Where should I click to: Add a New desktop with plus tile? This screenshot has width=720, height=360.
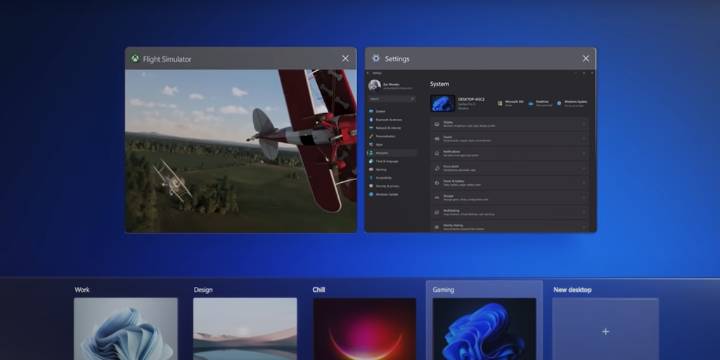[605, 328]
